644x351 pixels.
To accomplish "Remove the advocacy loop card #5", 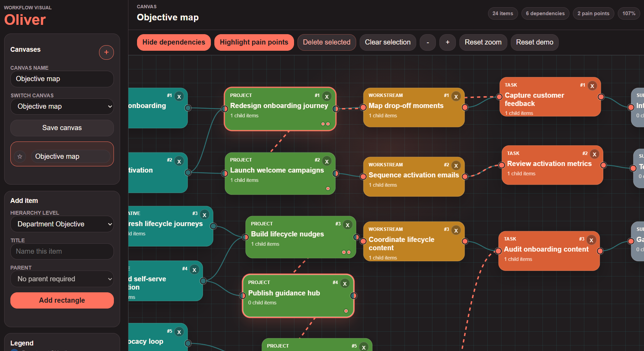I will (x=179, y=332).
